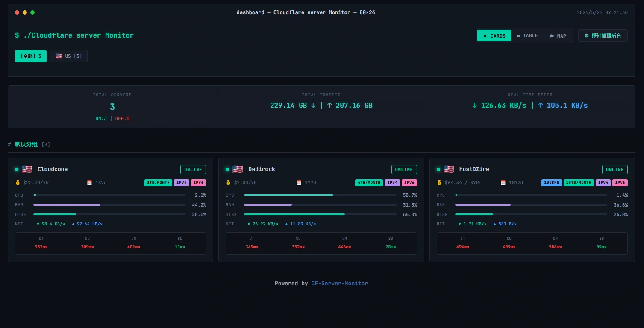The width and height of the screenshot is (644, 328).
Task: Click the 25TB/MONTH tag on HostDZire
Action: (x=579, y=183)
